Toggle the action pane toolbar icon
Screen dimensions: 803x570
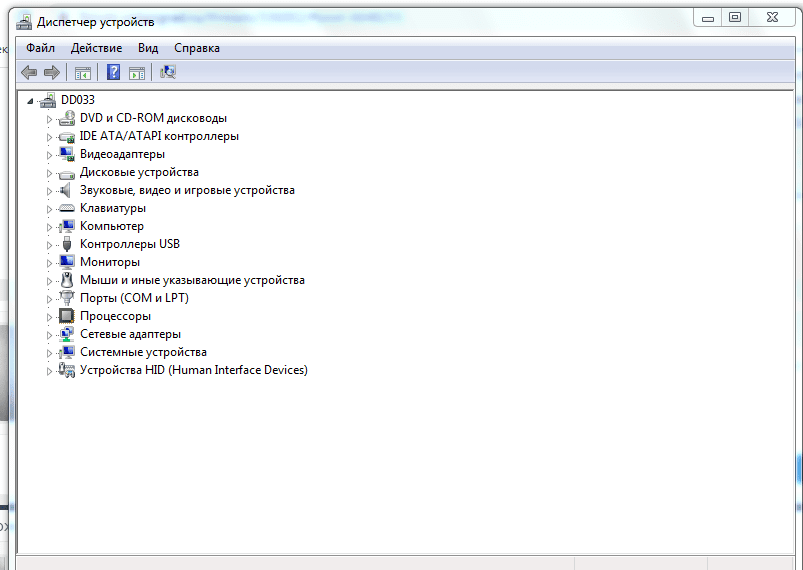pos(137,73)
